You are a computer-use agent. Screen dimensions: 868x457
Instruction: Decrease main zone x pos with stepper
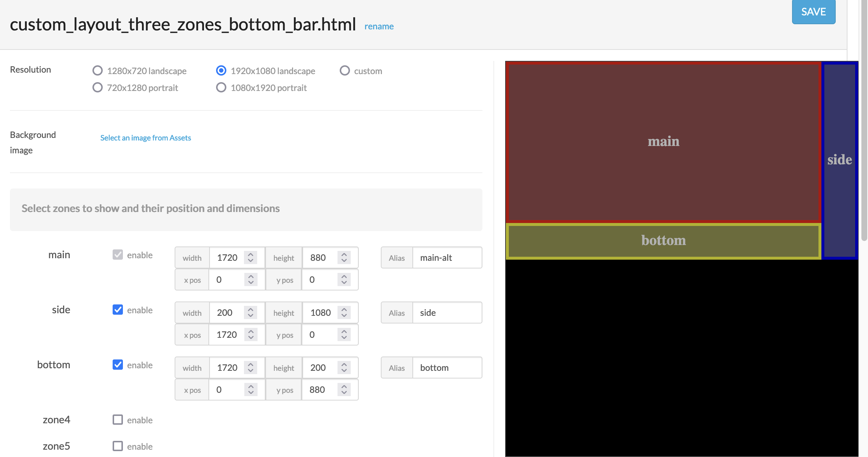click(250, 282)
